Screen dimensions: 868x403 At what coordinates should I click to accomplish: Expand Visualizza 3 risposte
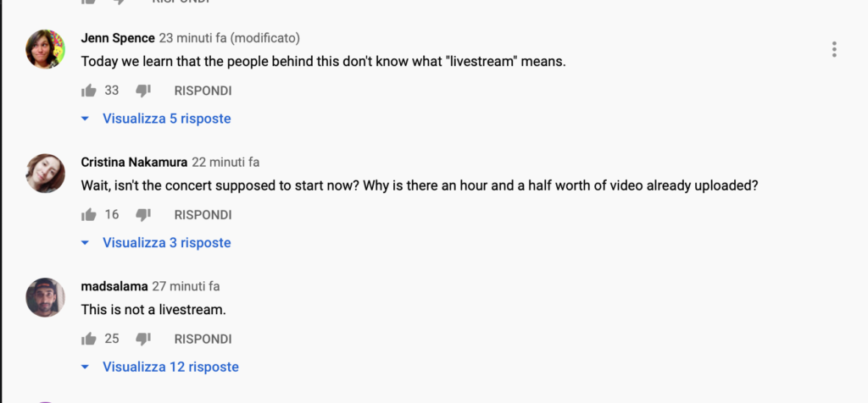156,243
